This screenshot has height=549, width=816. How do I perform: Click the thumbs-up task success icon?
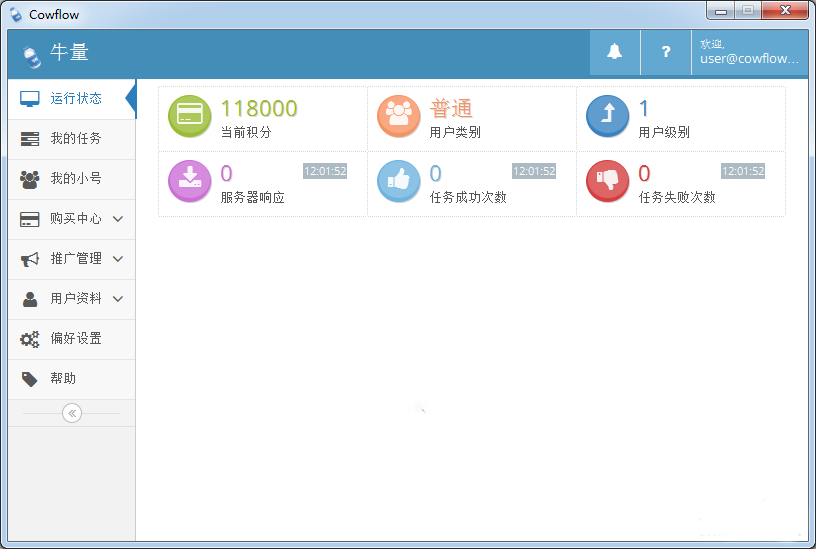(x=399, y=181)
